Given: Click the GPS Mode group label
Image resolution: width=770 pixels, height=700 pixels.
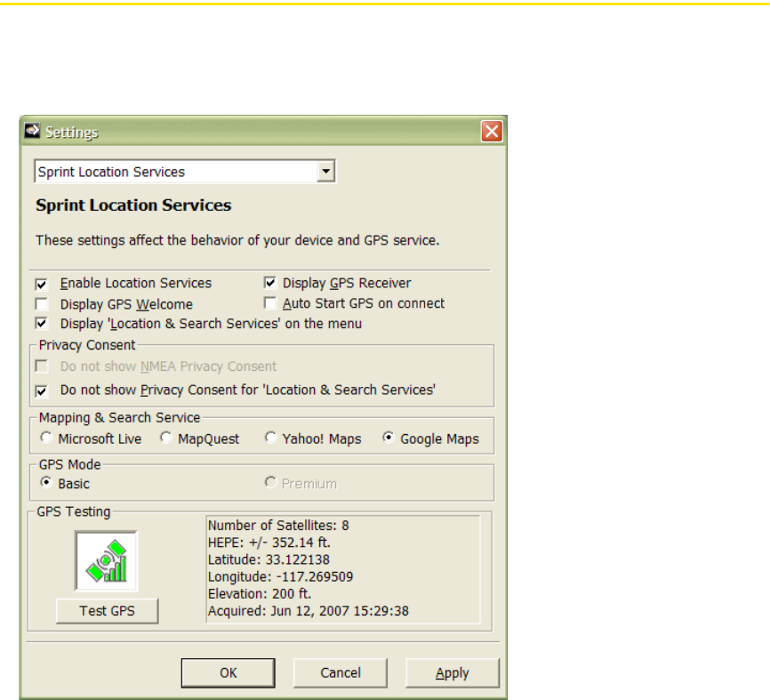Looking at the screenshot, I should [x=69, y=464].
